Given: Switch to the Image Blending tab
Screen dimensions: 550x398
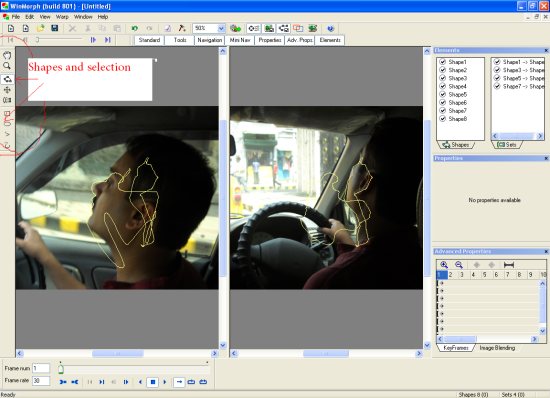Looking at the screenshot, I should click(497, 348).
